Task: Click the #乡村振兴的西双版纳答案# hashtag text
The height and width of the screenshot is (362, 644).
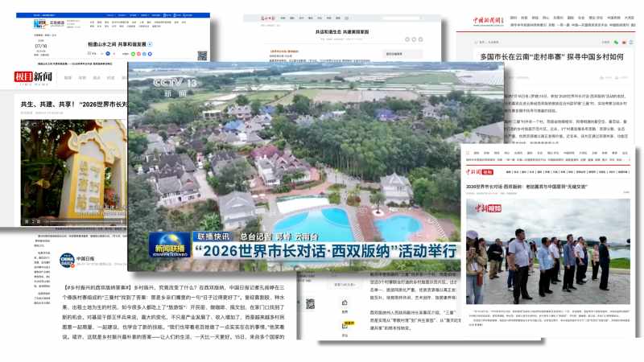Action: (x=97, y=287)
